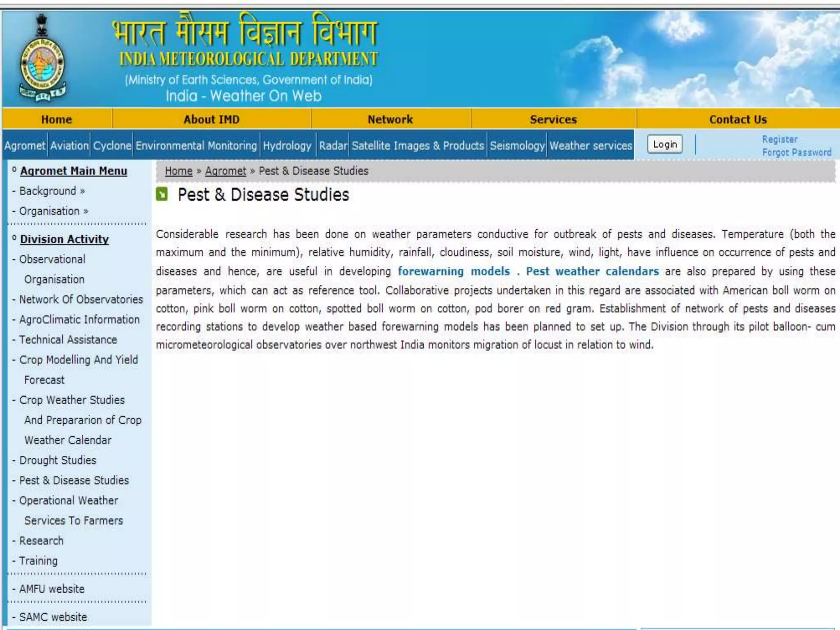Viewport: 840px width, 630px height.
Task: Open Drought Studies in sidebar
Action: coord(57,460)
